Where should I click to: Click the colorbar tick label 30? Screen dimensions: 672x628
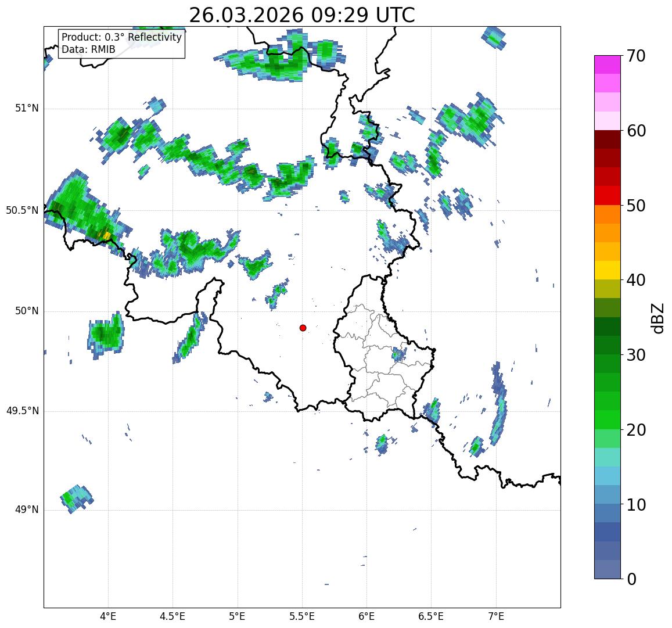[636, 355]
